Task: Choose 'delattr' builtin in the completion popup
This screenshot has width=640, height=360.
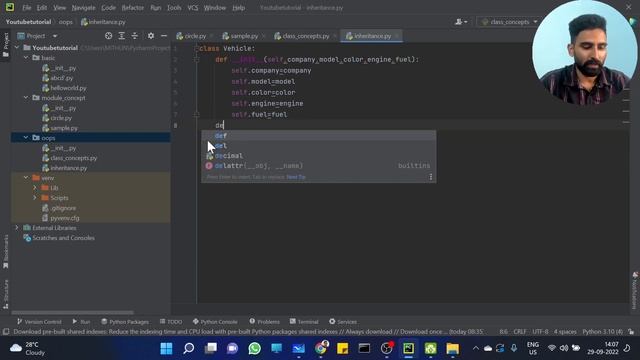Action: (318, 166)
